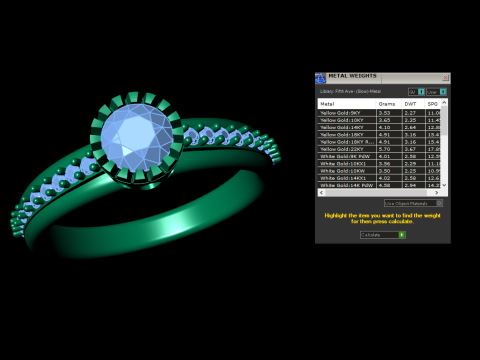
Task: Enable Use Object Materials option
Action: (413, 203)
